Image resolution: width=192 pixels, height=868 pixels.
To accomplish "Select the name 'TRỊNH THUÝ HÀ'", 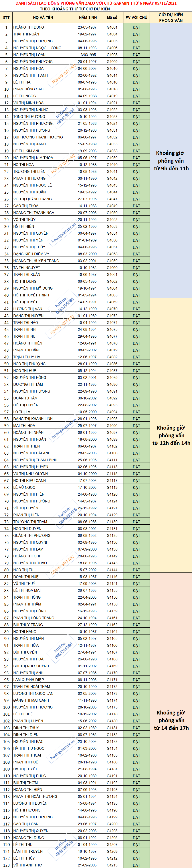I will [x=27, y=357].
